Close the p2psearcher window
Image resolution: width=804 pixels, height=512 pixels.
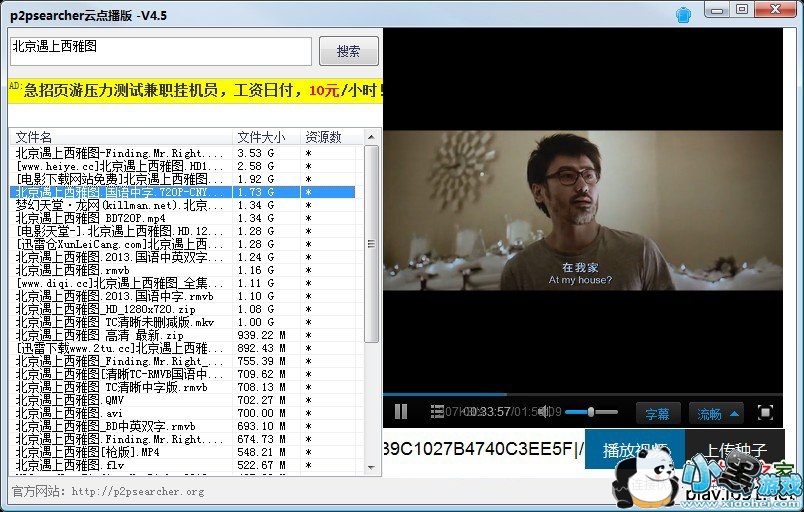tap(776, 10)
